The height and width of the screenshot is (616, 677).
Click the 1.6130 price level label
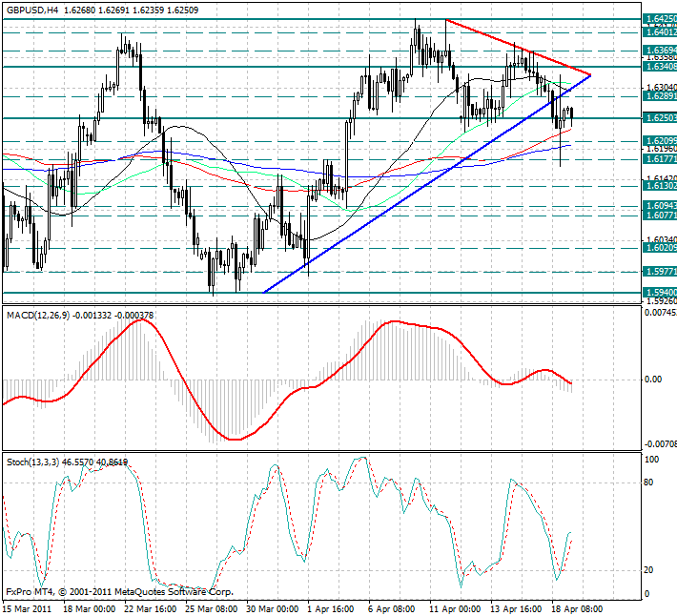point(660,186)
